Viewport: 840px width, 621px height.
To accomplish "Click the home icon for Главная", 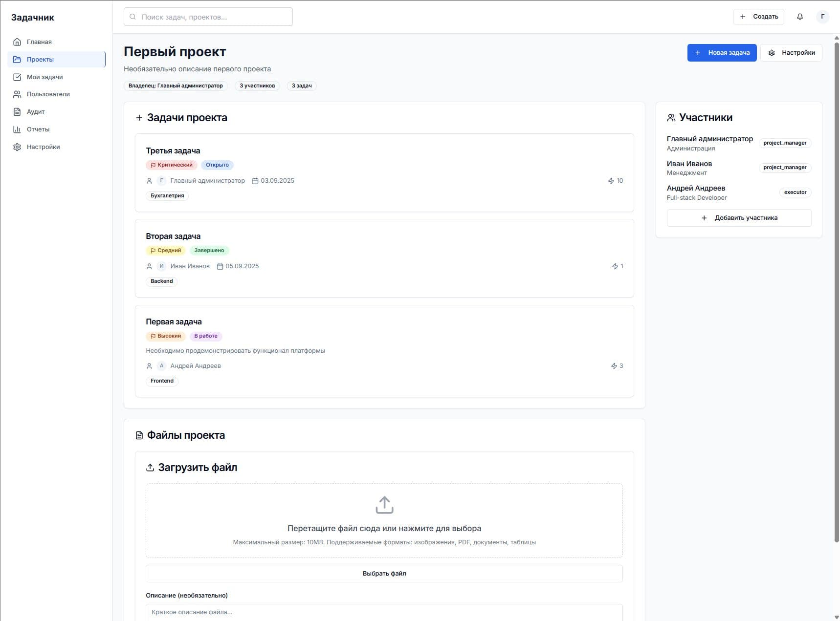I will click(17, 42).
